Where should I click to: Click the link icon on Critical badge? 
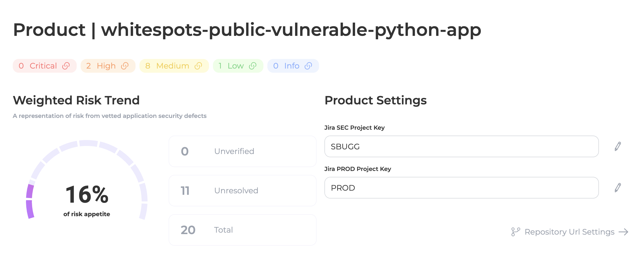point(66,66)
